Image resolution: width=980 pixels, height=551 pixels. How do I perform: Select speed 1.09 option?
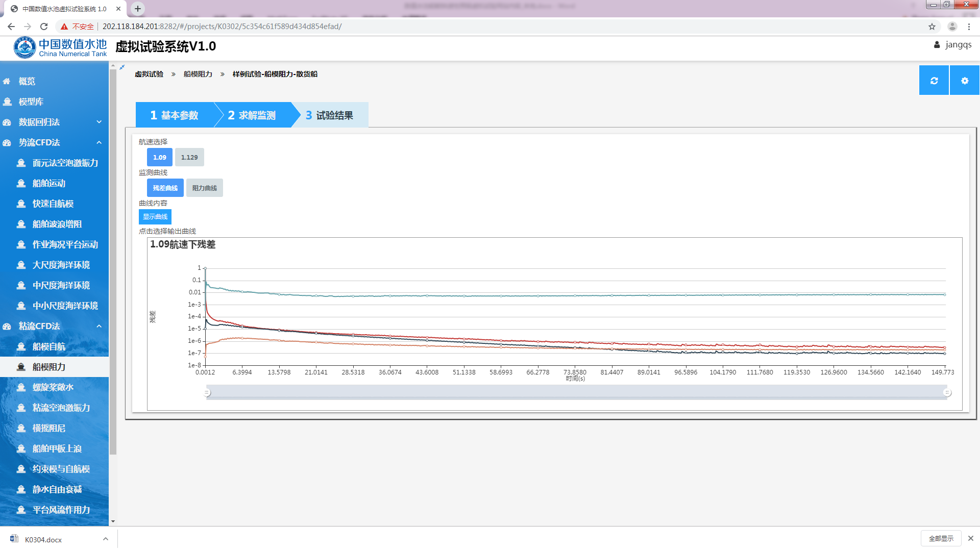pos(159,157)
